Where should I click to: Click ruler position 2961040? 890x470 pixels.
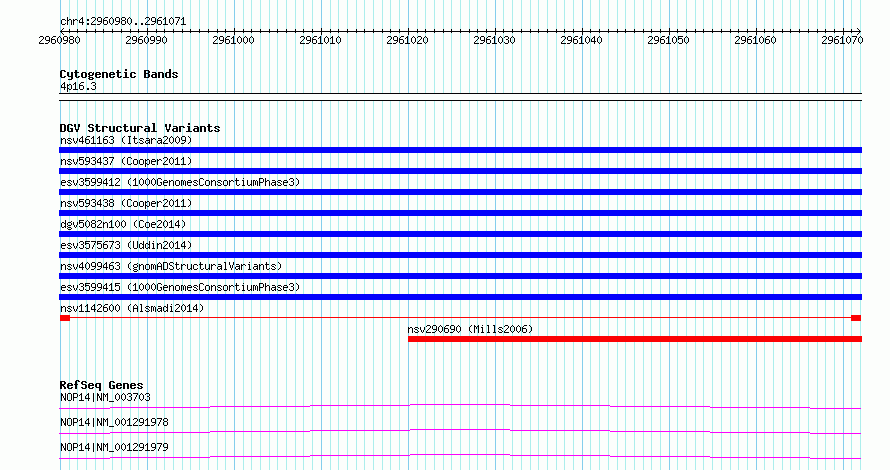coord(581,40)
